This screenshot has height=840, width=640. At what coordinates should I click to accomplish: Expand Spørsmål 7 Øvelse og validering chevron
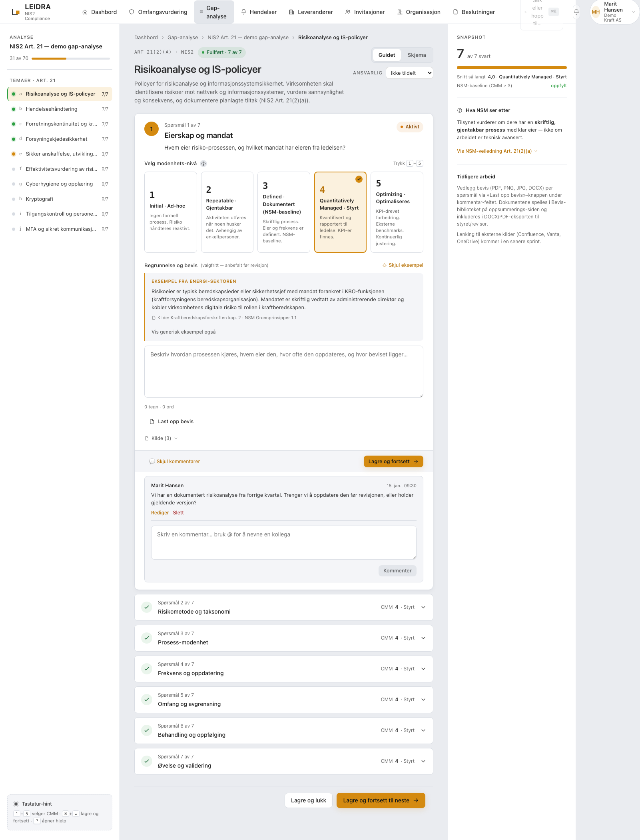tap(423, 761)
